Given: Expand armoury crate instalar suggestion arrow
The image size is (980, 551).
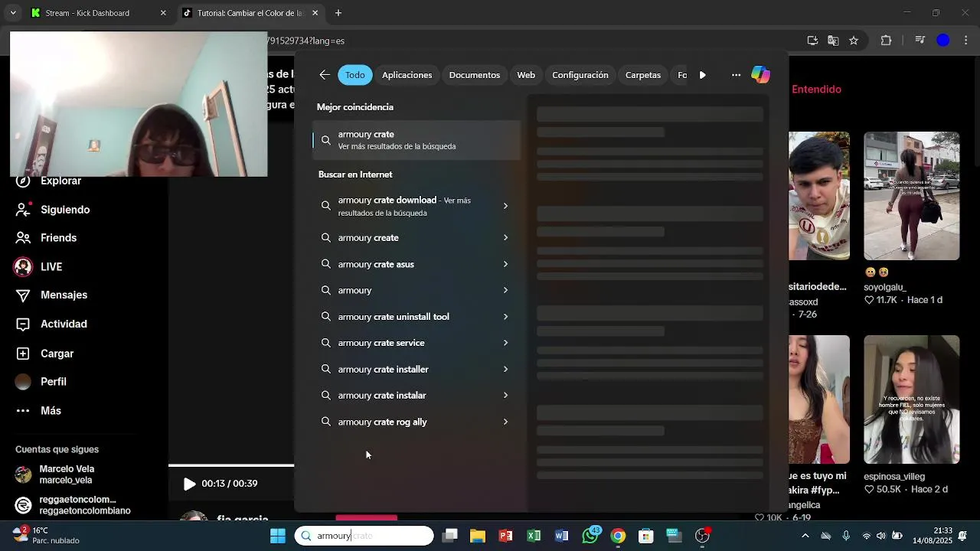Looking at the screenshot, I should pyautogui.click(x=505, y=396).
